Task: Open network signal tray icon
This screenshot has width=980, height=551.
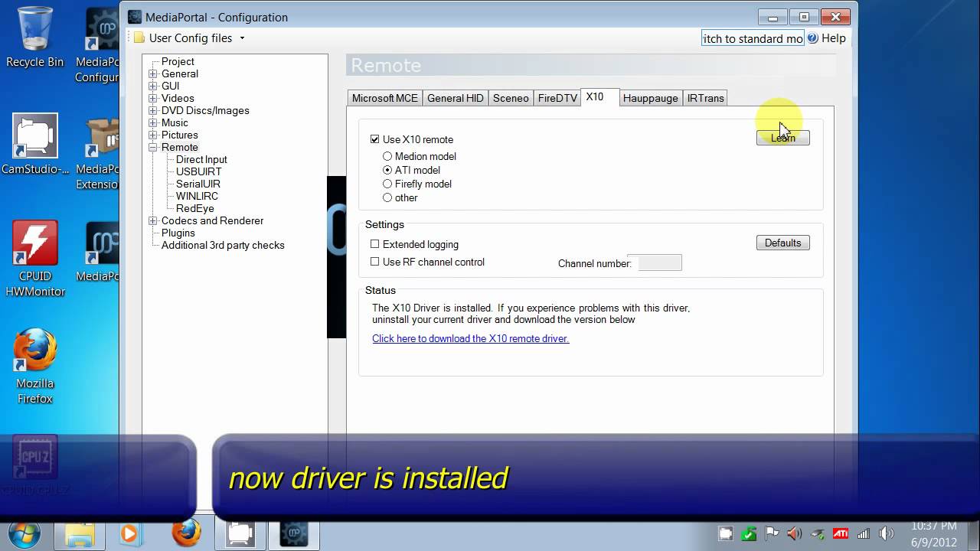Action: 863,534
